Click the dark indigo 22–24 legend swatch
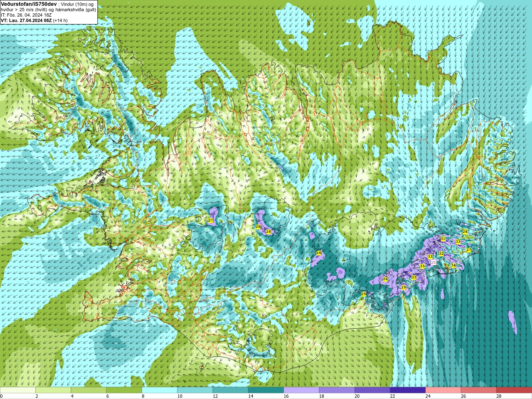 click(x=408, y=390)
